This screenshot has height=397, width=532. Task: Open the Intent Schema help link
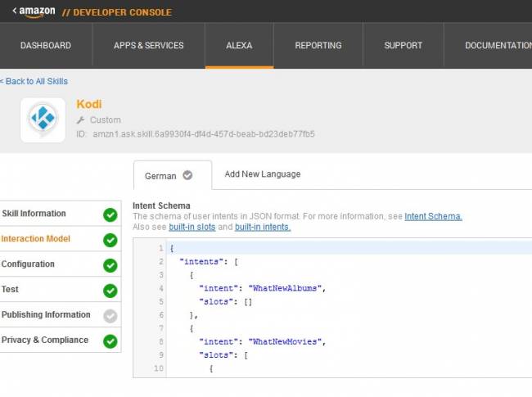click(433, 216)
